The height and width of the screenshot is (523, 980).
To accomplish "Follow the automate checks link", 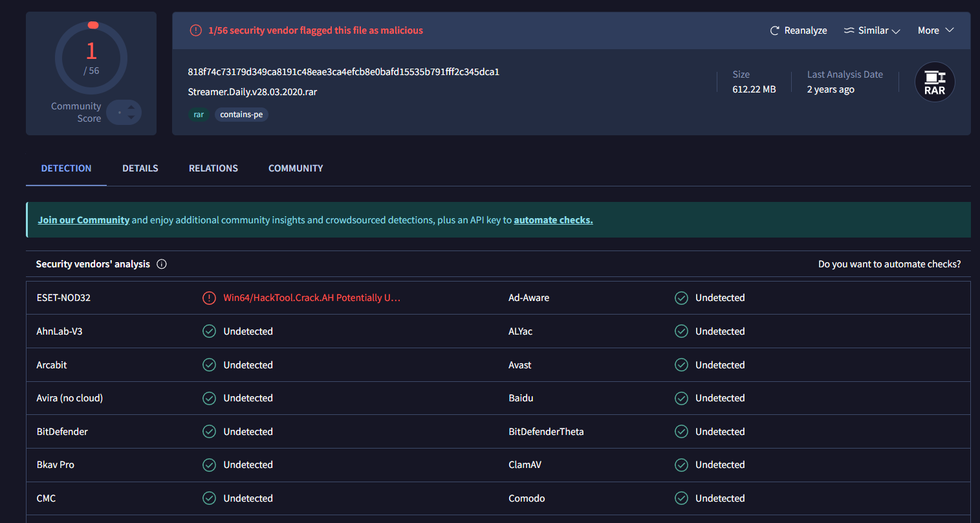I will (x=553, y=220).
